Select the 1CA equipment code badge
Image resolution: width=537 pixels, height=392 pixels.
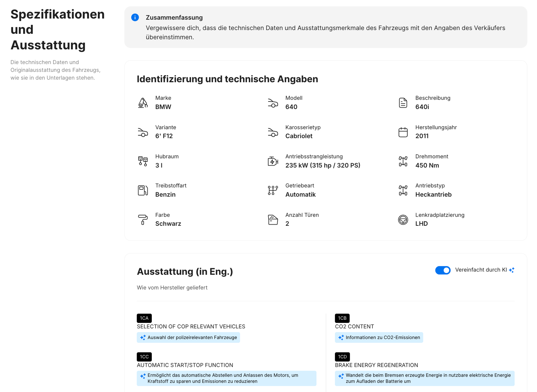(x=144, y=318)
